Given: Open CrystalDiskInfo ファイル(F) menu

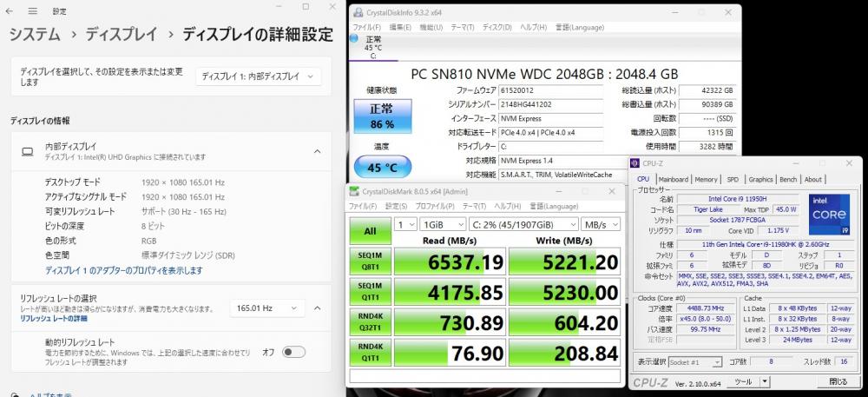Looking at the screenshot, I should (x=366, y=27).
